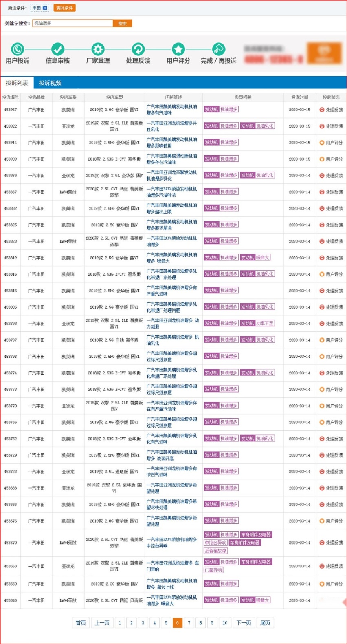347x644 pixels.
Task: Open problem description link in row 453922
Action: point(171,126)
